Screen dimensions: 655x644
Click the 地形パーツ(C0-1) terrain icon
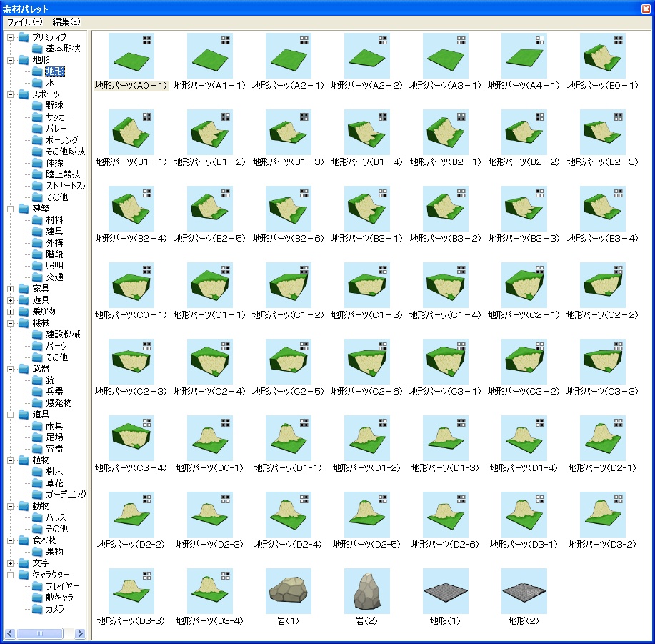coord(131,285)
